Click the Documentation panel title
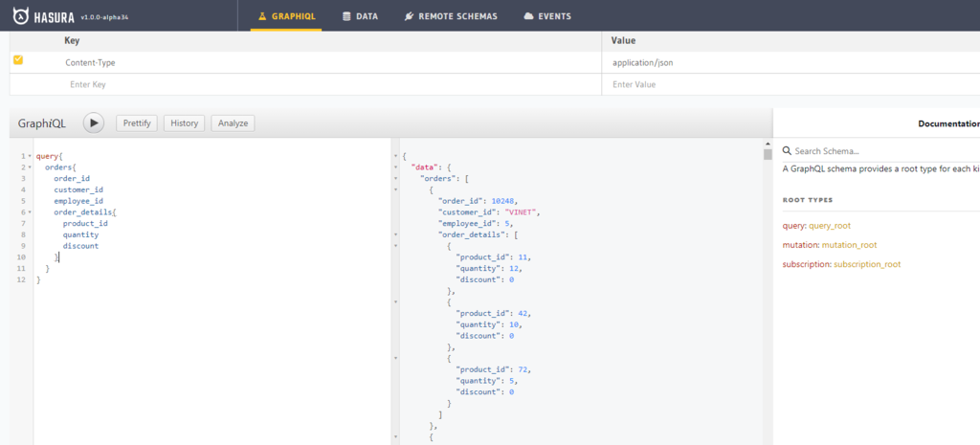This screenshot has width=980, height=445. 948,123
